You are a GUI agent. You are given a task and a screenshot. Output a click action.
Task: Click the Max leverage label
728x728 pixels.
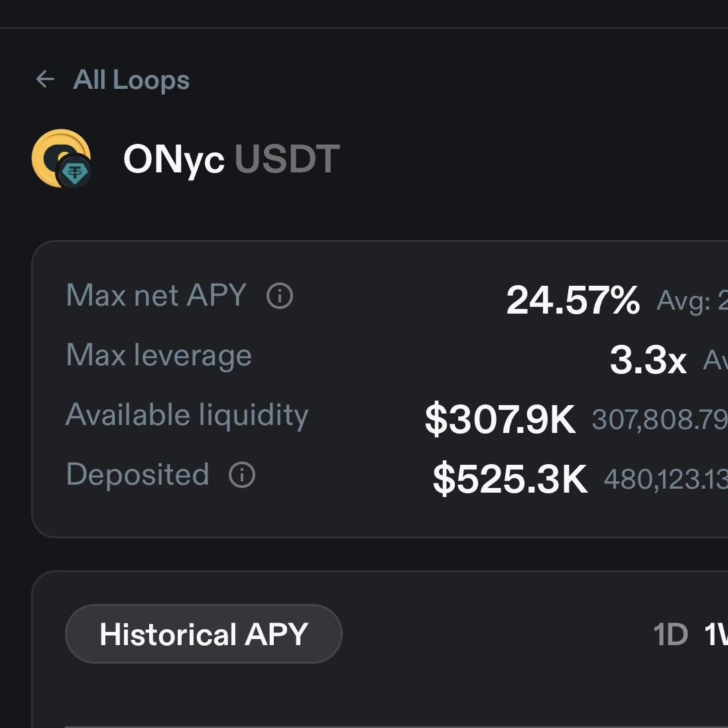click(x=159, y=356)
